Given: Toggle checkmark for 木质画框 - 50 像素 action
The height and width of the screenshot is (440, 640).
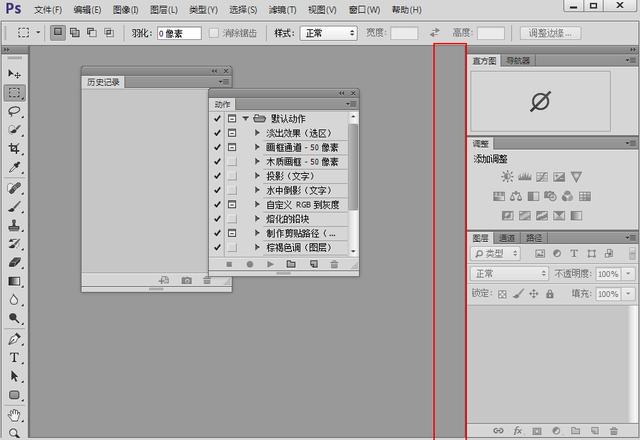Looking at the screenshot, I should [217, 162].
